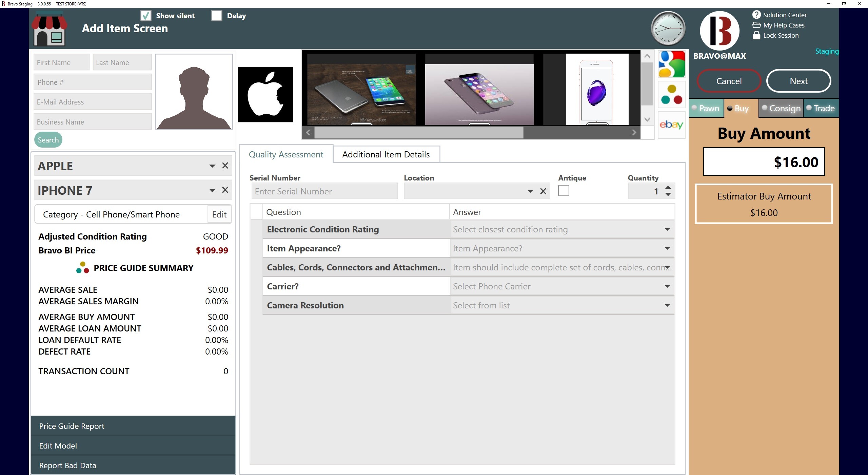Screen dimensions: 868x475
Task: Click the customer Search button
Action: click(48, 140)
